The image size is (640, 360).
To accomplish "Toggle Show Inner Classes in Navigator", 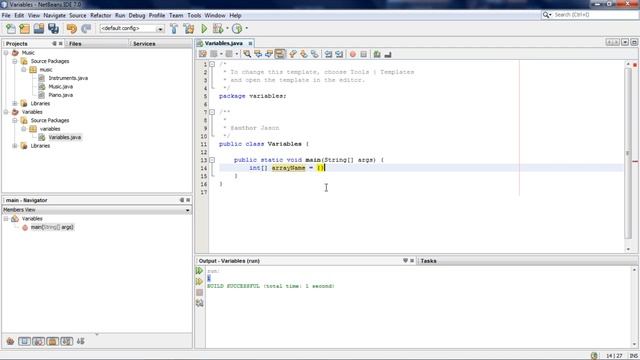I will (x=67, y=341).
